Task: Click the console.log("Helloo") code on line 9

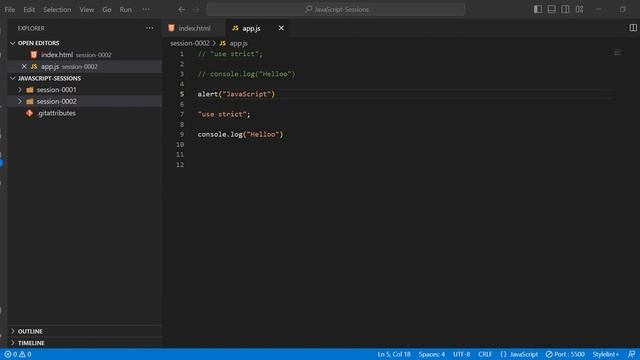Action: coord(240,134)
